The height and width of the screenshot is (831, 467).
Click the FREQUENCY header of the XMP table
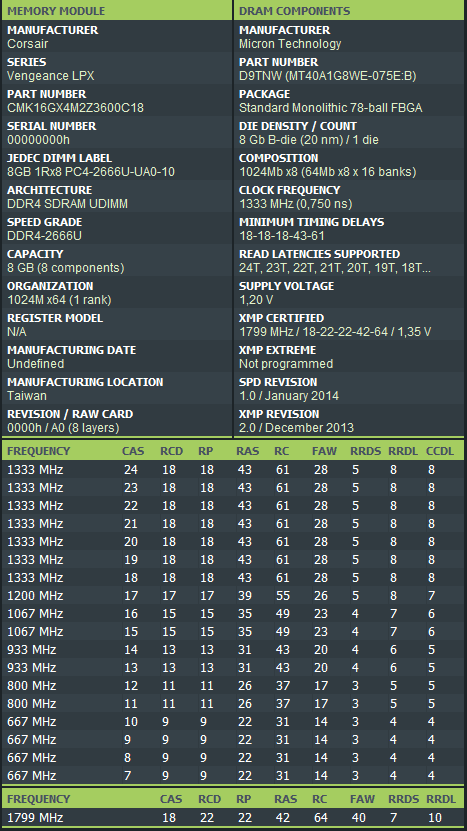pyautogui.click(x=38, y=799)
